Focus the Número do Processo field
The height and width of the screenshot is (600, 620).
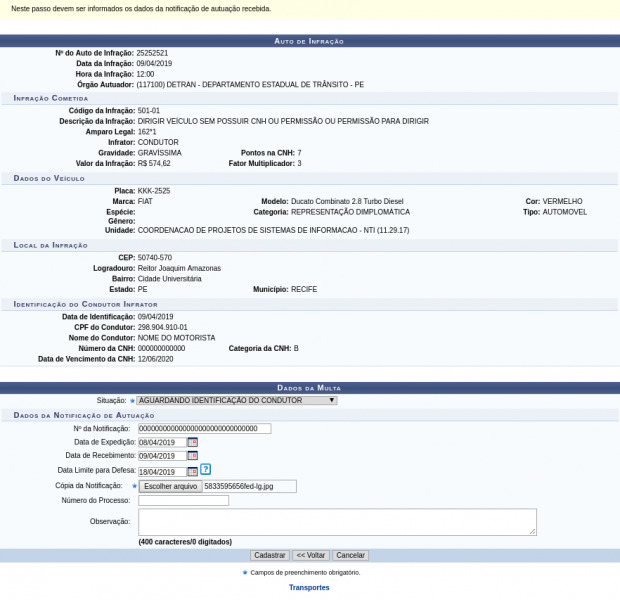click(x=183, y=500)
